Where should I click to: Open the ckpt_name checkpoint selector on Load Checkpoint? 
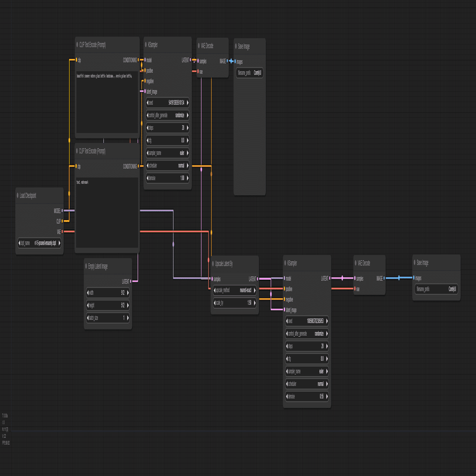click(x=39, y=243)
